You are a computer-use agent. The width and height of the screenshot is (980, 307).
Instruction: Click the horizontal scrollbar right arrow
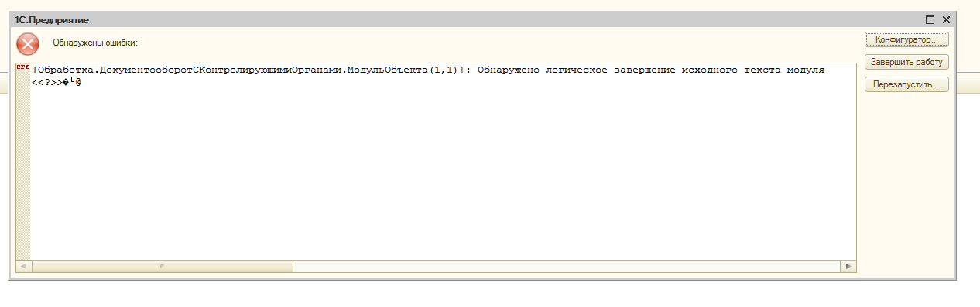click(x=849, y=266)
